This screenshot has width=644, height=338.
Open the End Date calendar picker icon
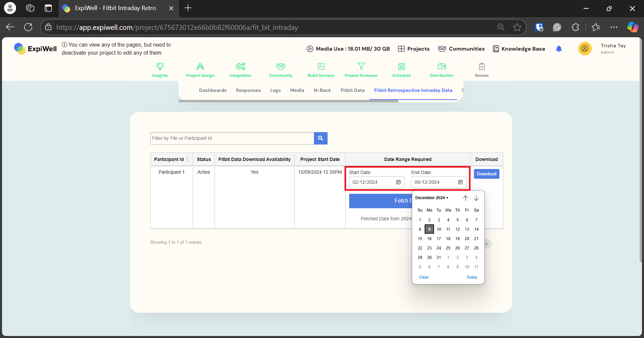pyautogui.click(x=461, y=182)
